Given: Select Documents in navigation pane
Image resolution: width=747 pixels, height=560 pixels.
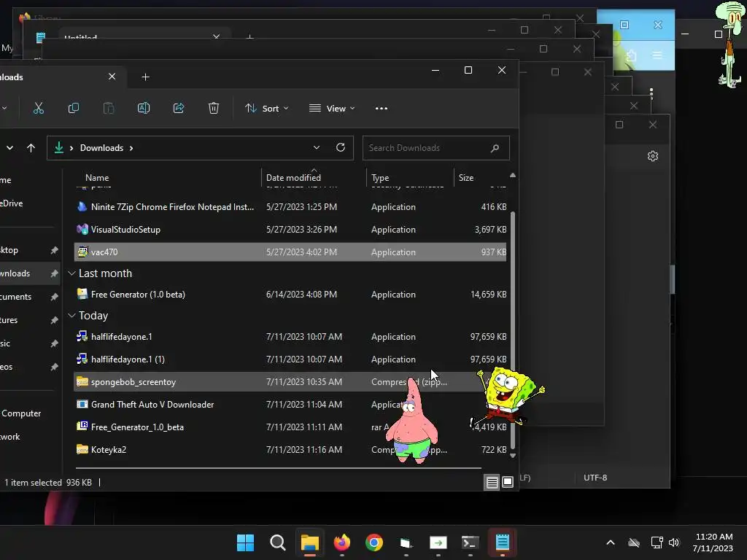Looking at the screenshot, I should click(x=29, y=297).
